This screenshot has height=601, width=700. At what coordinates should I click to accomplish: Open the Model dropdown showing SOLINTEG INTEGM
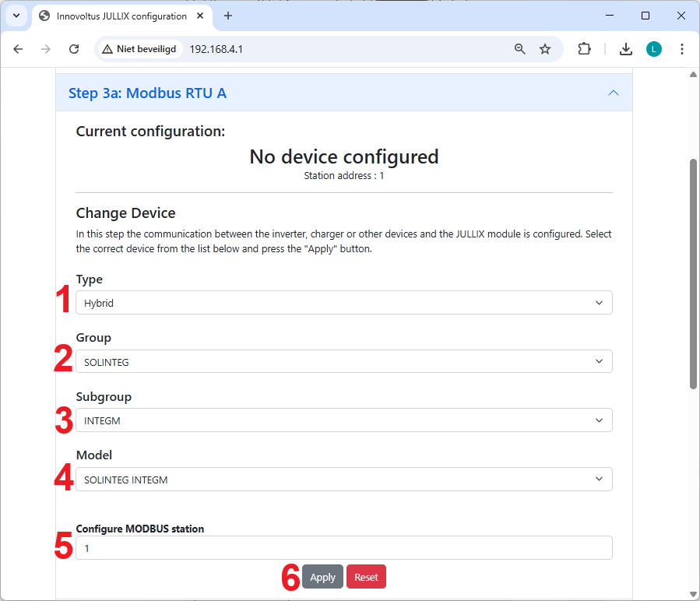point(343,480)
